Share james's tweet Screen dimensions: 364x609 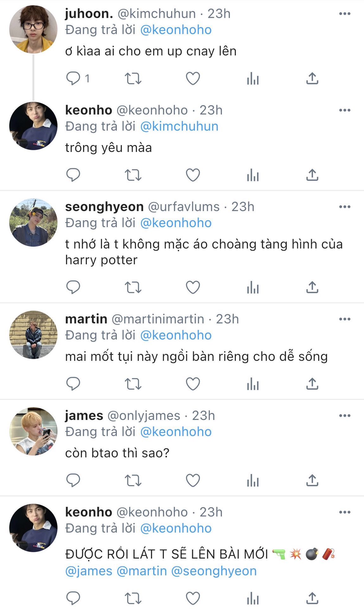point(312,480)
